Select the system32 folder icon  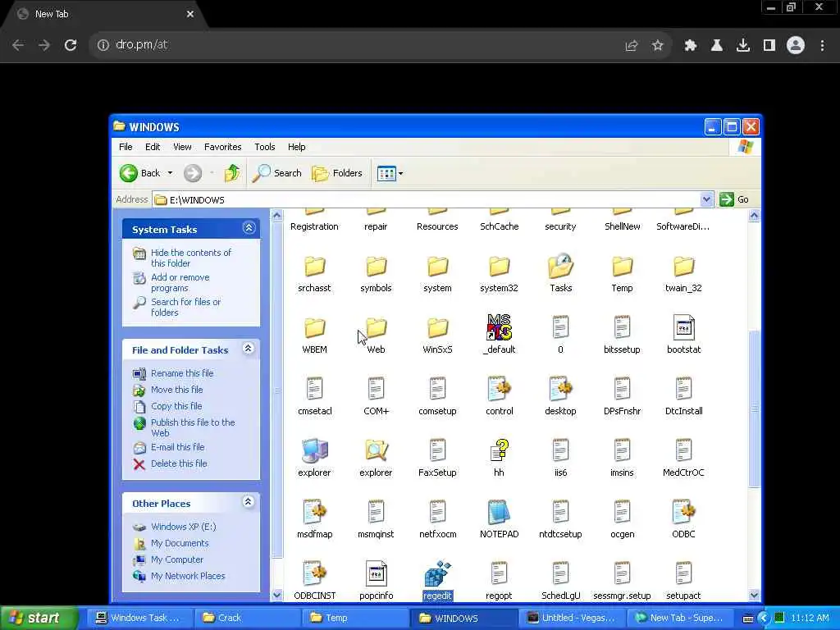tap(499, 267)
